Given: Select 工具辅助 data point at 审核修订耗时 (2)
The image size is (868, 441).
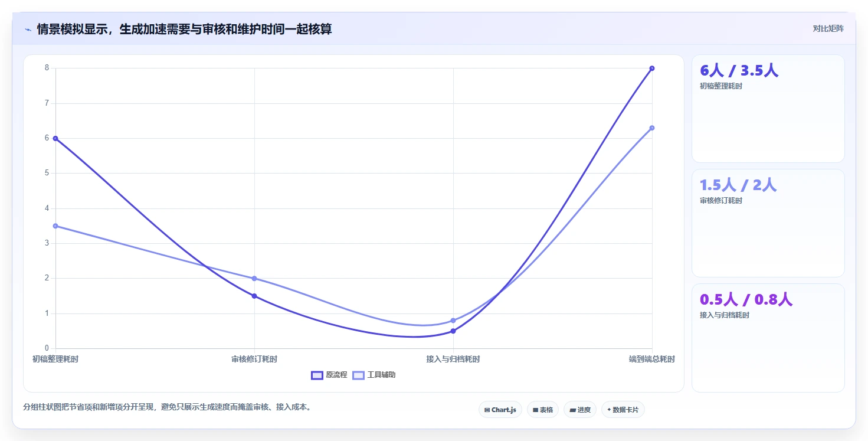Looking at the screenshot, I should coord(254,278).
